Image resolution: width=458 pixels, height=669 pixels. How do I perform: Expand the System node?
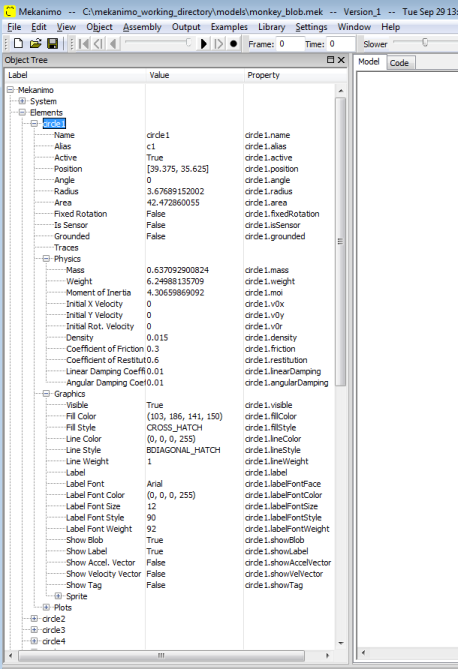pyautogui.click(x=22, y=101)
